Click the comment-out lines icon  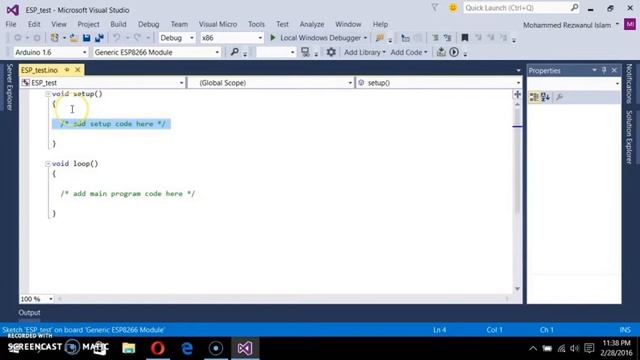tap(436, 38)
